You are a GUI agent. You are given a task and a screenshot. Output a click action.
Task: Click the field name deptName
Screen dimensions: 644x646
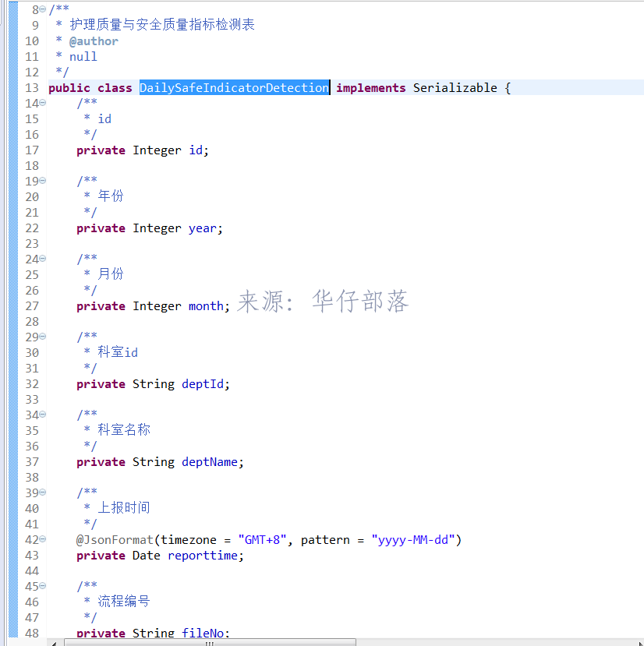[210, 462]
